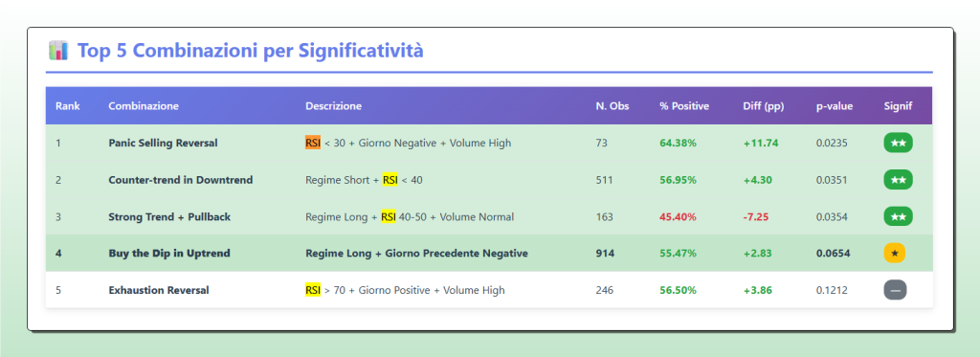This screenshot has width=980, height=357.
Task: Click the +11.74 diff value
Action: pyautogui.click(x=761, y=144)
